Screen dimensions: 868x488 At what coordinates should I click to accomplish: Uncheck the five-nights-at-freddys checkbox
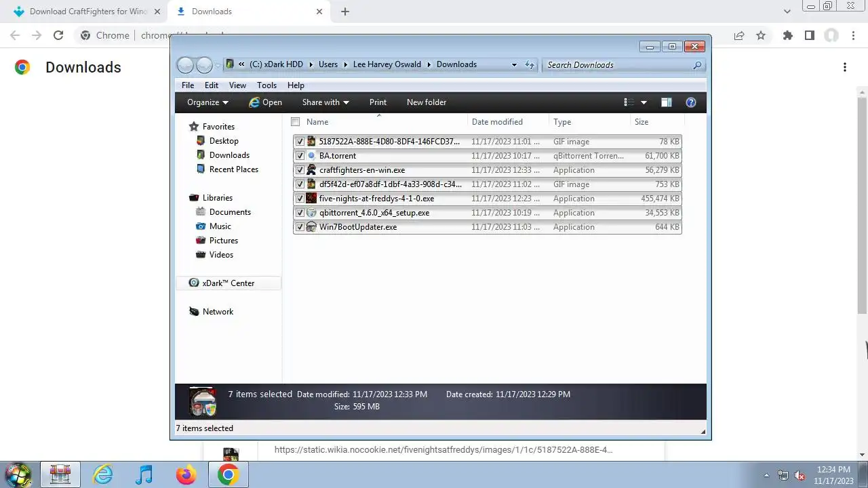(300, 199)
